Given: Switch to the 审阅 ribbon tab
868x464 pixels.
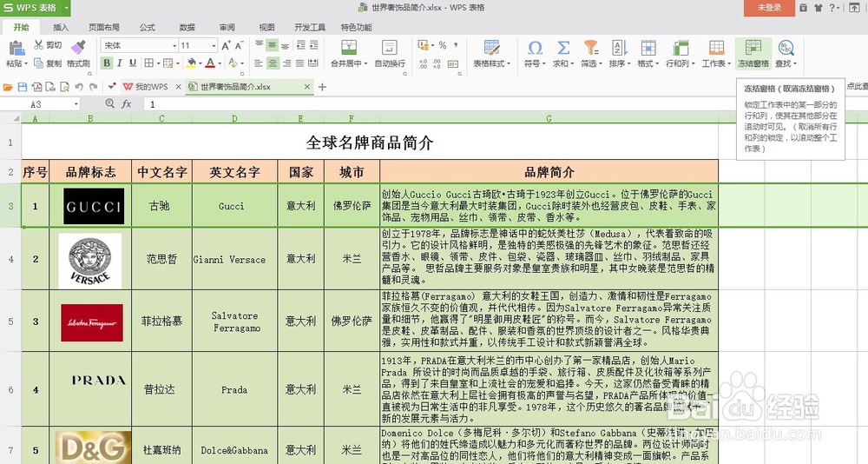Looking at the screenshot, I should click(x=227, y=27).
